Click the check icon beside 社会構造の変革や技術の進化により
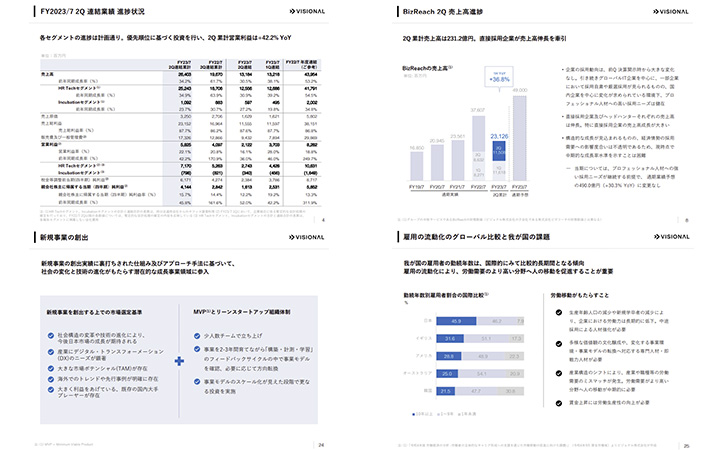Image resolution: width=720 pixels, height=450 pixels. coord(51,336)
